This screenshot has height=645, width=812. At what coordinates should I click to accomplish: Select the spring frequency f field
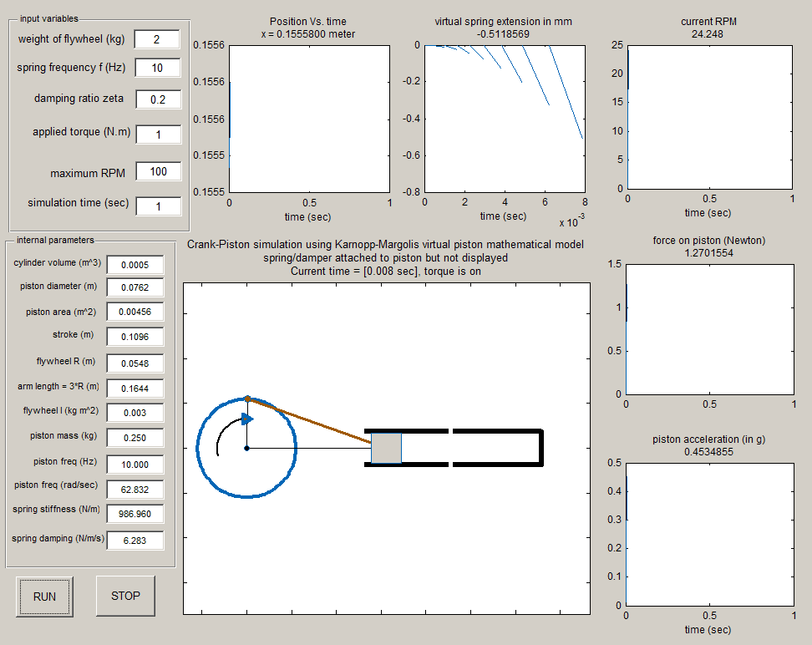(x=157, y=69)
